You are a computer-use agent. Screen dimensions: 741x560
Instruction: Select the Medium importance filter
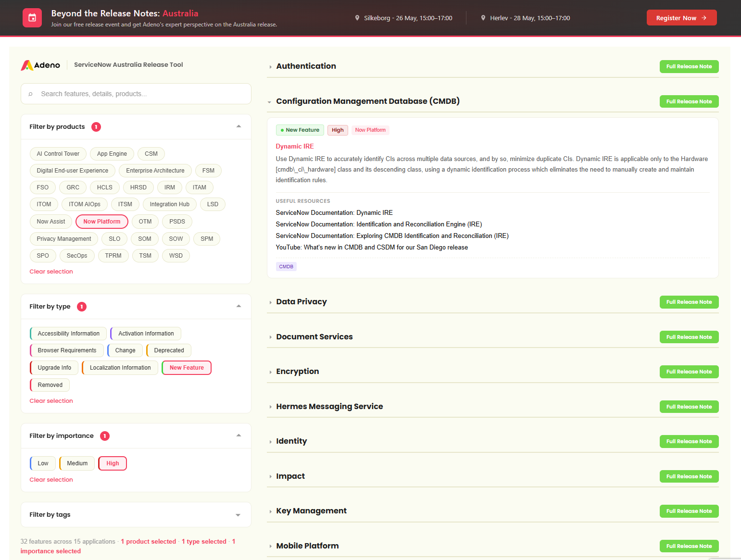point(76,463)
